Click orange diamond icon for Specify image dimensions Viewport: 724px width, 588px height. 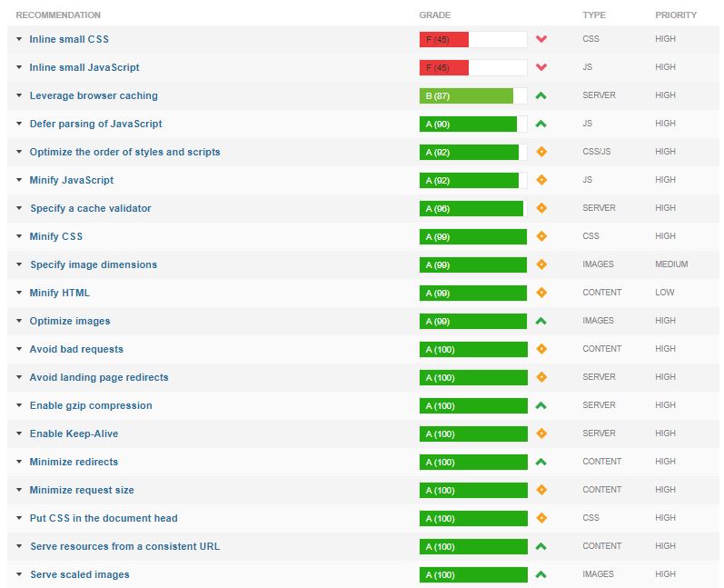pyautogui.click(x=541, y=264)
